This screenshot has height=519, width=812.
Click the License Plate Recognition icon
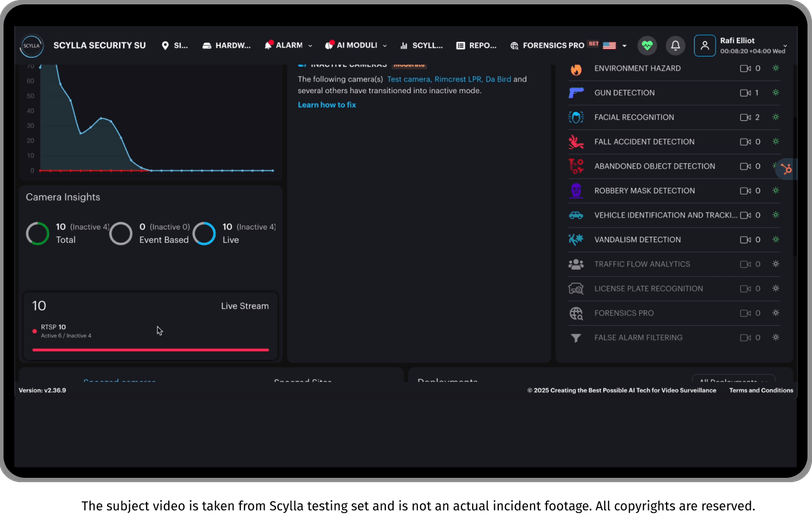576,289
